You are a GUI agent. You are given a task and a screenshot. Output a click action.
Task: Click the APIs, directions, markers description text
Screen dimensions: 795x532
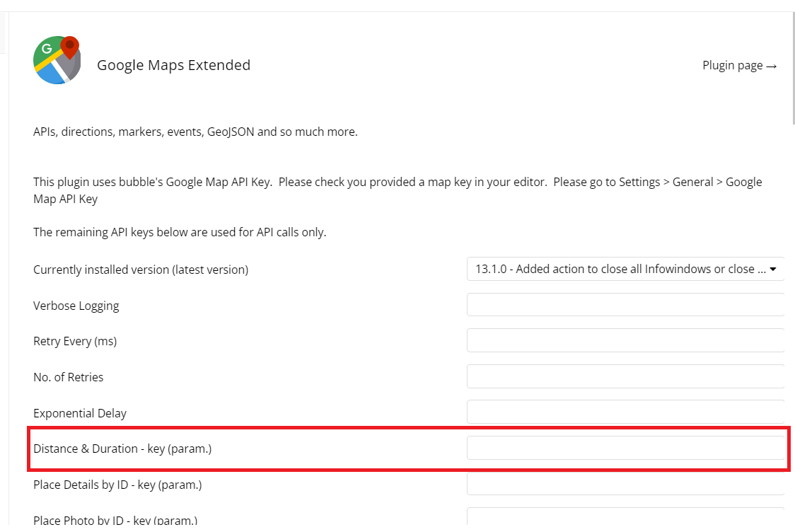point(196,132)
